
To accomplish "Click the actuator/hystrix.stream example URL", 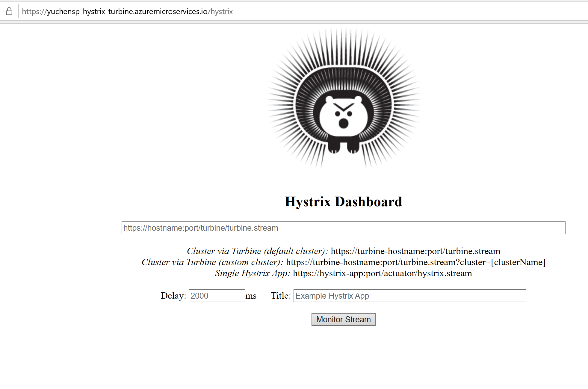I will [x=382, y=273].
